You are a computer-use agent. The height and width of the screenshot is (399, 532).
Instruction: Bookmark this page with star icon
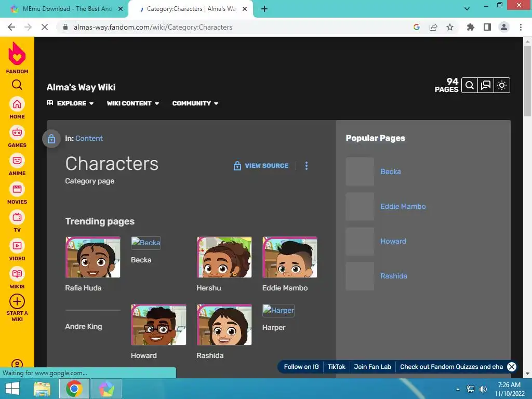pyautogui.click(x=450, y=27)
